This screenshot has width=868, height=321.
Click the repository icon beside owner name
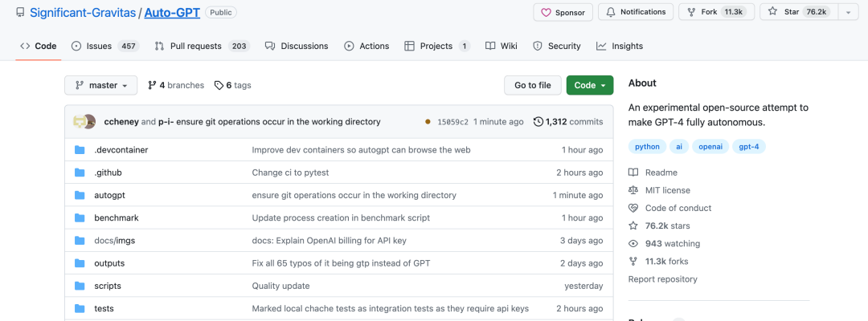tap(20, 12)
